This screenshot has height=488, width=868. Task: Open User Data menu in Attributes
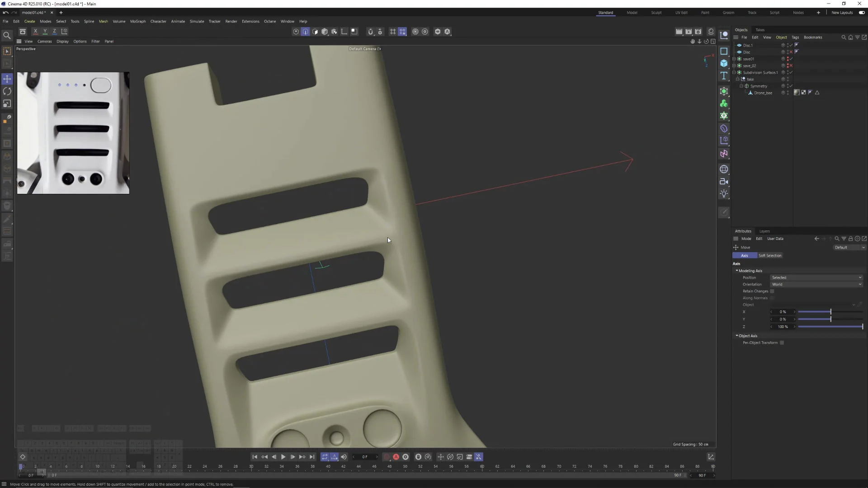775,239
